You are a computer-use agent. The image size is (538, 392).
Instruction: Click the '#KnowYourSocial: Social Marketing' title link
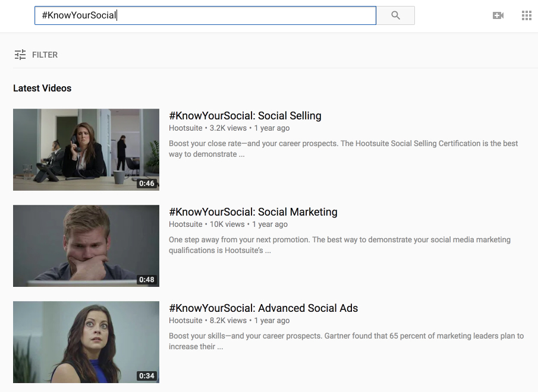pyautogui.click(x=253, y=212)
